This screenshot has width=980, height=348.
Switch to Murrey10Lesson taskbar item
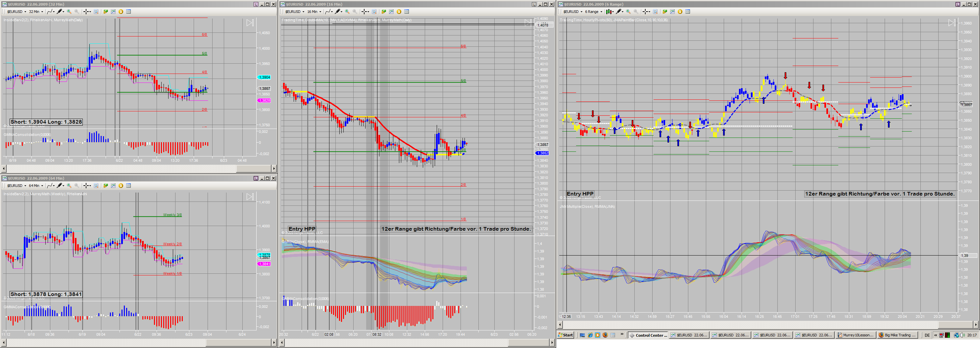click(x=856, y=335)
